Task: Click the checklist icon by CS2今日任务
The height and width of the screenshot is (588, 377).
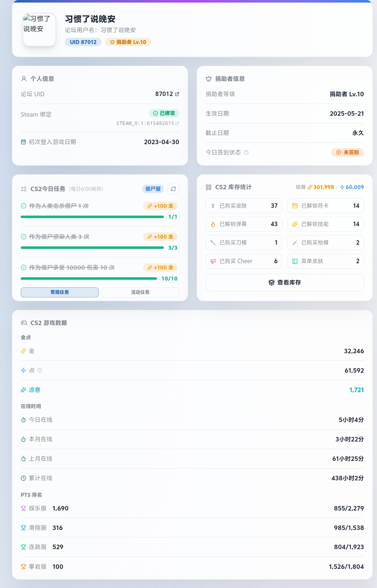Action: (24, 189)
